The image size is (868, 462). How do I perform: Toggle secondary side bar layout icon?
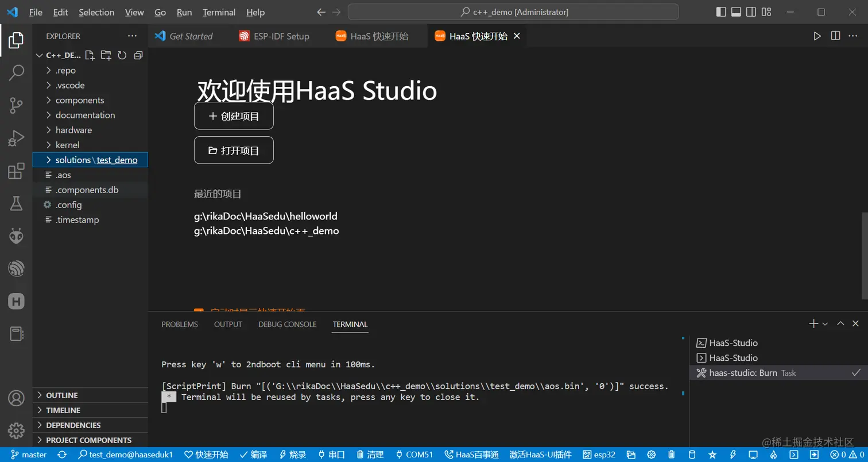(x=751, y=12)
